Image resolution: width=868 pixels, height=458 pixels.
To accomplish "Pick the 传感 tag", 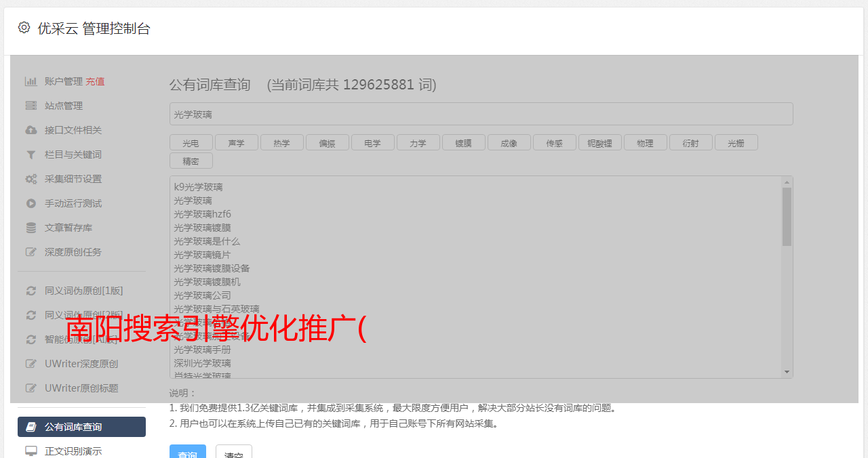I will click(554, 142).
